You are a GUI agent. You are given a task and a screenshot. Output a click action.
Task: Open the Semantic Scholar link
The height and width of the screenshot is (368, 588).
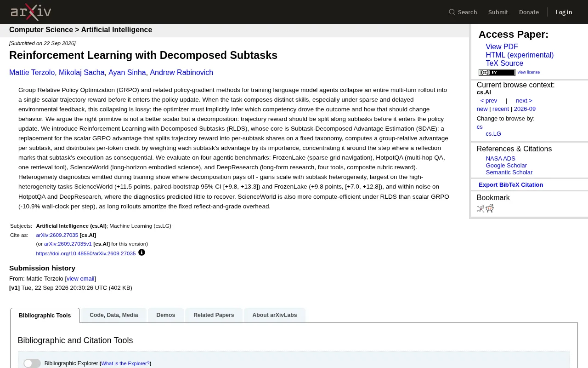509,172
